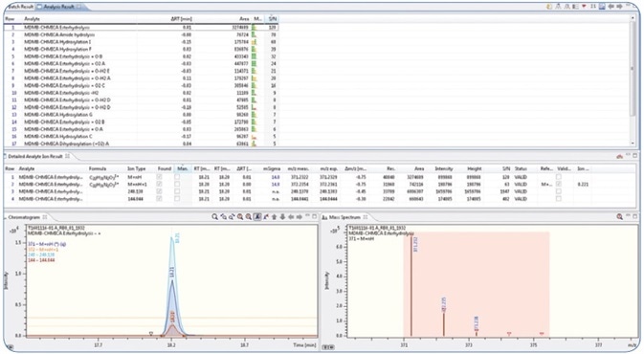Toggle Valid checkbox for ion row 1
644x354 pixels.
tap(559, 177)
